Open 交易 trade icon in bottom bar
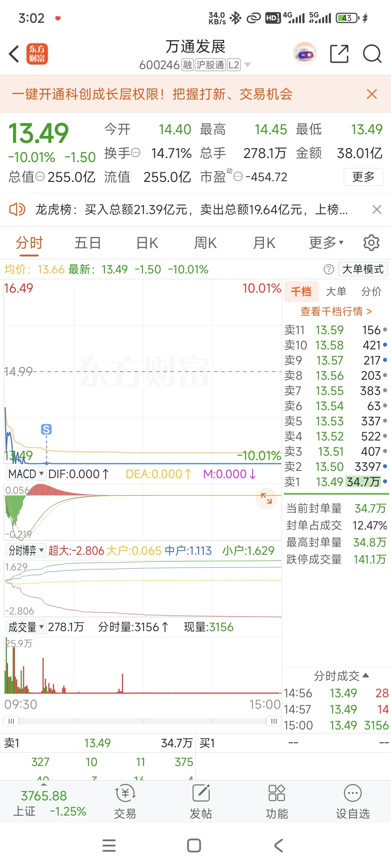This screenshot has width=391, height=868. pyautogui.click(x=125, y=802)
